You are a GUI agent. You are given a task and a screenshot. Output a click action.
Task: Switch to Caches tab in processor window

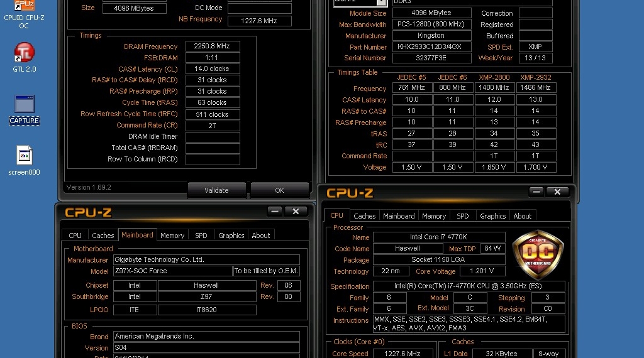click(364, 216)
